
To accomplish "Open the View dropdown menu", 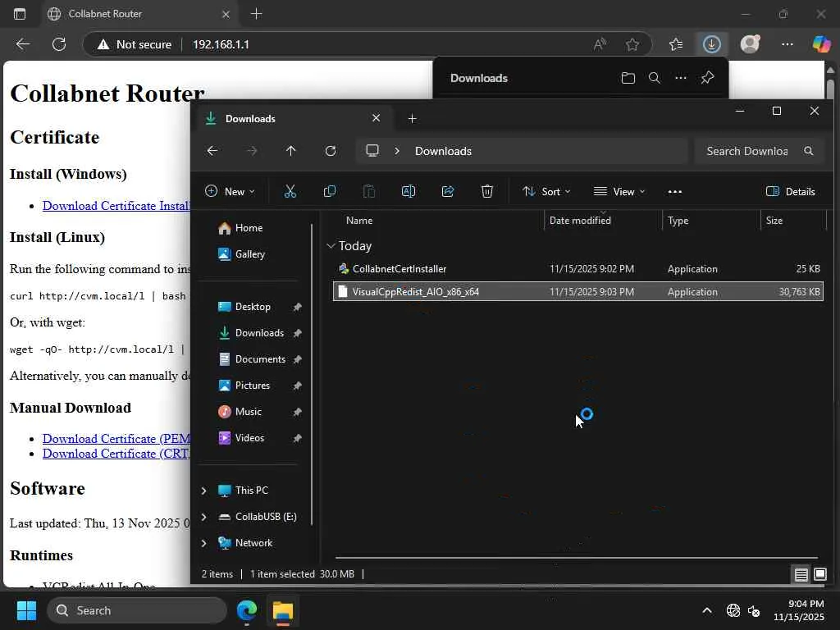I will (x=619, y=192).
